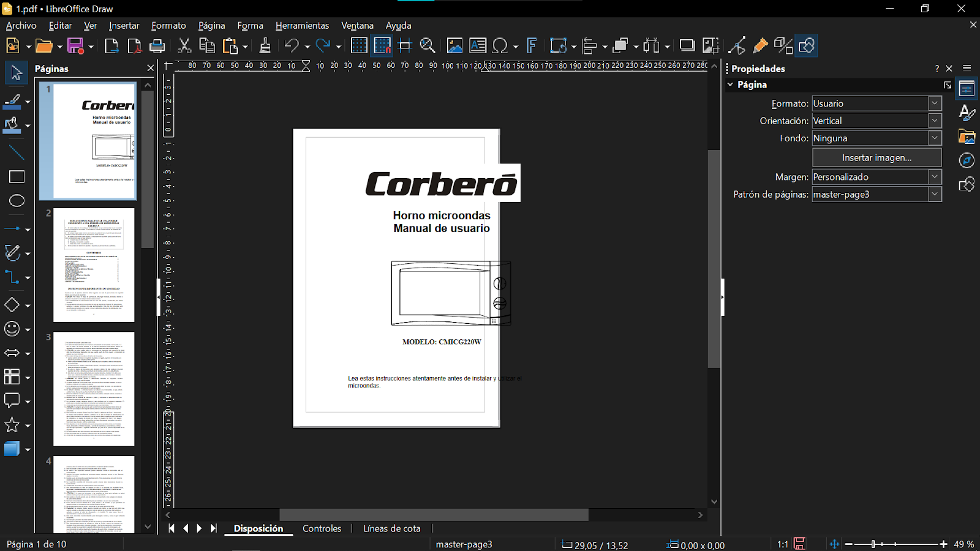Click the Print icon
980x551 pixels.
click(x=157, y=46)
